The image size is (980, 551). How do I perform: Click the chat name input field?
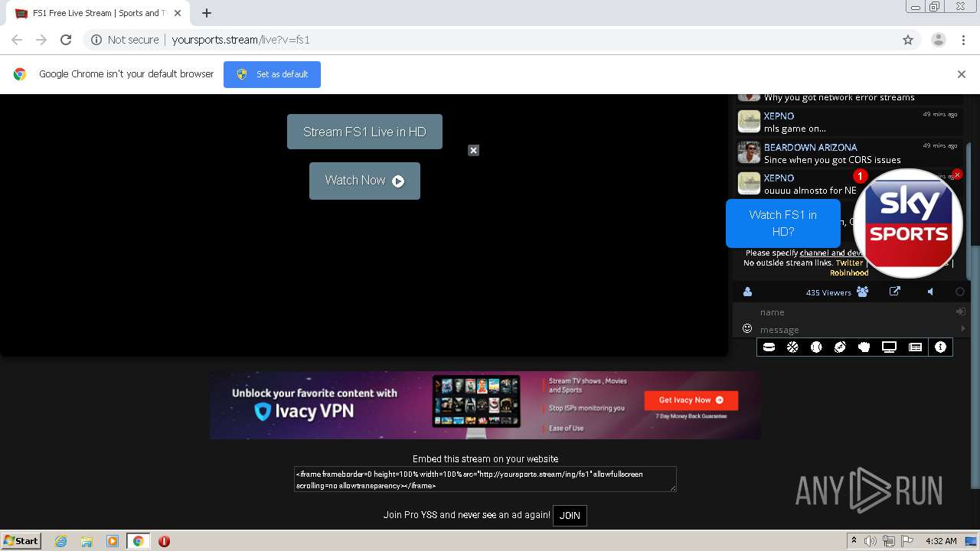pos(855,311)
